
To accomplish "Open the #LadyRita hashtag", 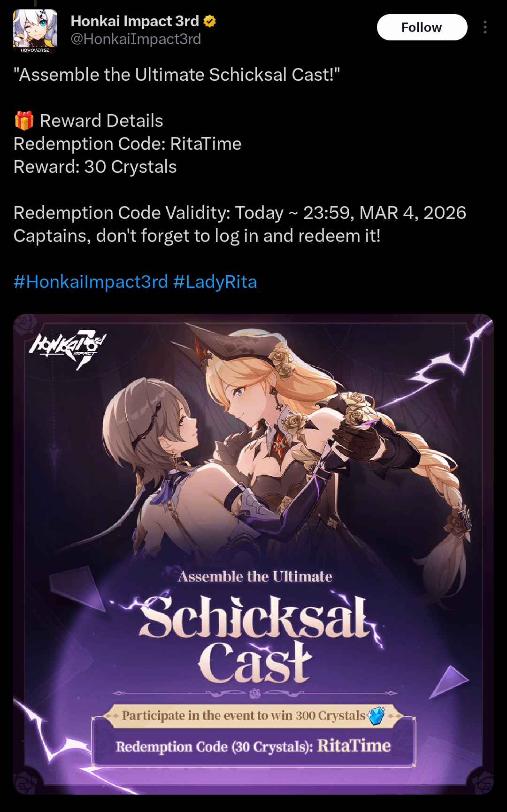I will [215, 282].
